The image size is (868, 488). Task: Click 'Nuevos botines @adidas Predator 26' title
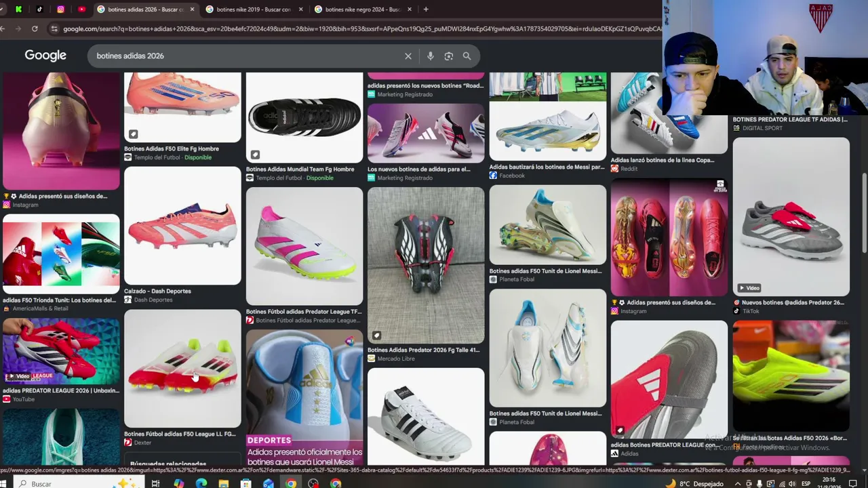click(793, 303)
